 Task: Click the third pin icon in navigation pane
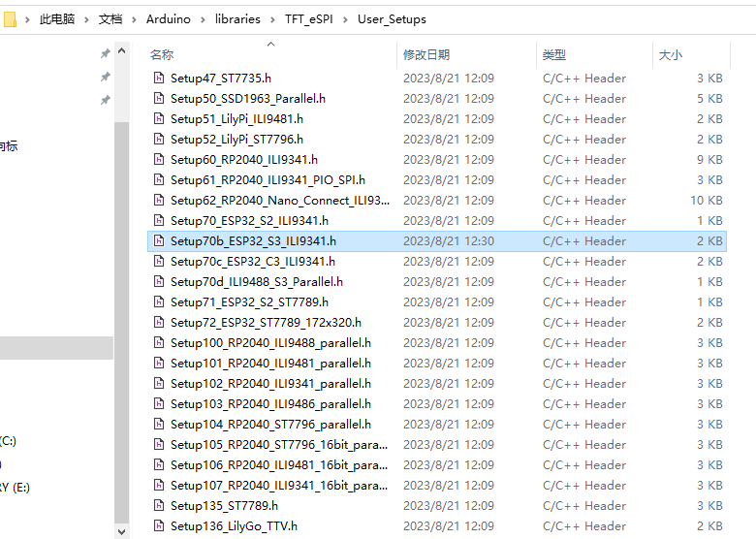point(105,100)
